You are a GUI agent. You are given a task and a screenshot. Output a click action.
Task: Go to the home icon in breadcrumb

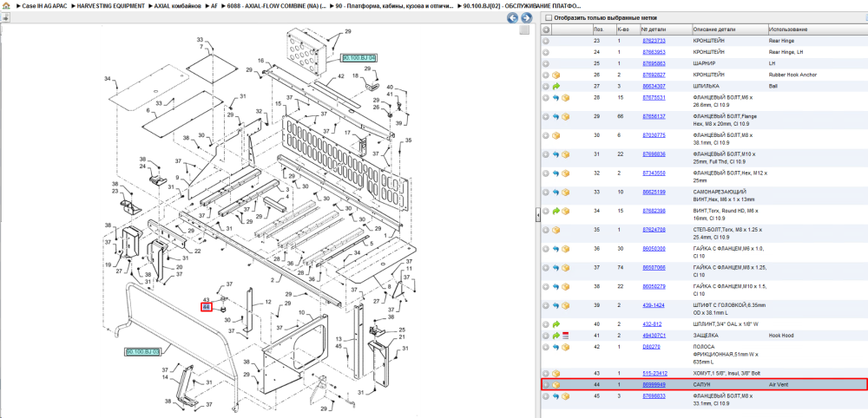[x=6, y=6]
